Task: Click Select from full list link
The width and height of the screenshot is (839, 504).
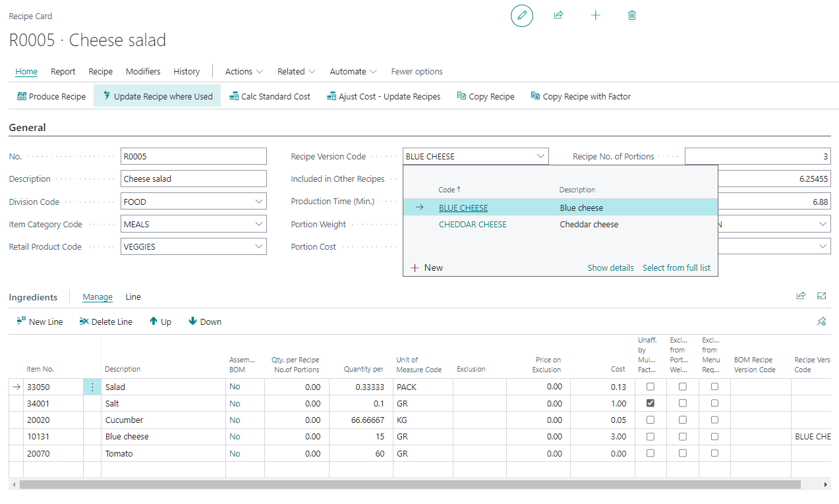Action: (676, 267)
